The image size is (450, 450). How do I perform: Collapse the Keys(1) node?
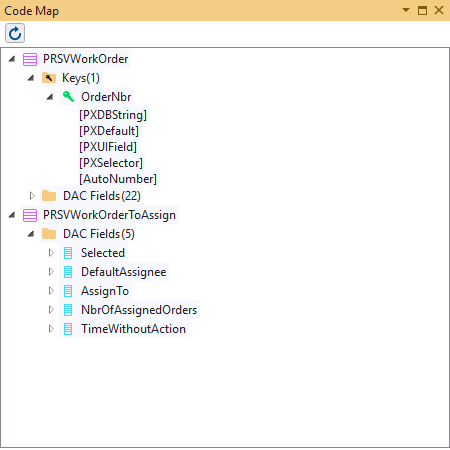pos(31,78)
